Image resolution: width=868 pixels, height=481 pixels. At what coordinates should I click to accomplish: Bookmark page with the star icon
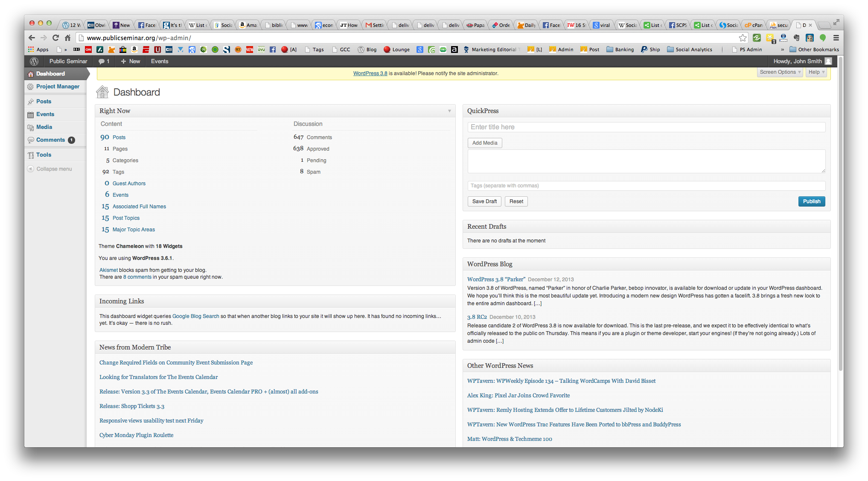coord(743,38)
